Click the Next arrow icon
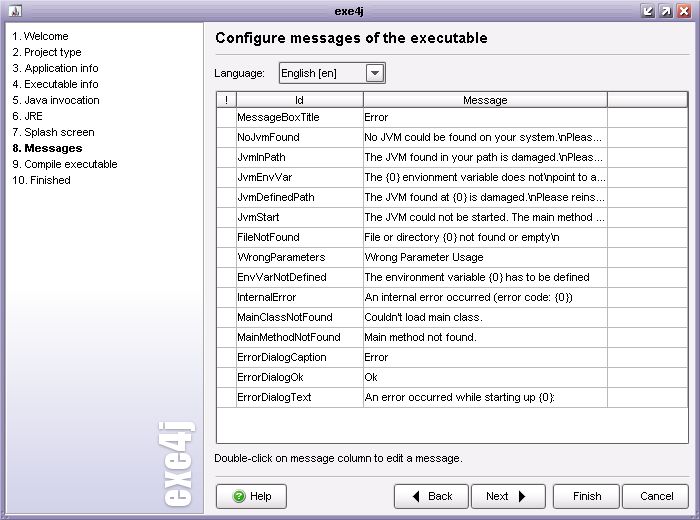Screen dimensions: 700x520 (522, 496)
